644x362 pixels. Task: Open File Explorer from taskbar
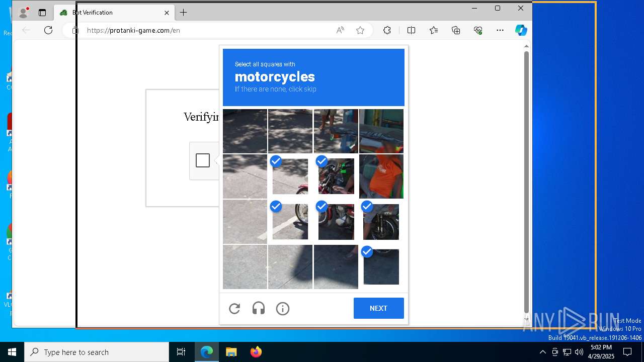click(231, 352)
